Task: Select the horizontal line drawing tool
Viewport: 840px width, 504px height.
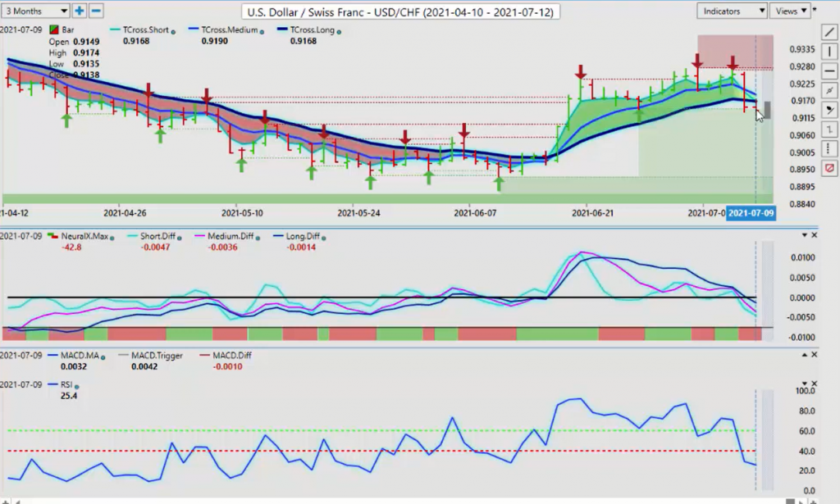Action: (x=829, y=70)
